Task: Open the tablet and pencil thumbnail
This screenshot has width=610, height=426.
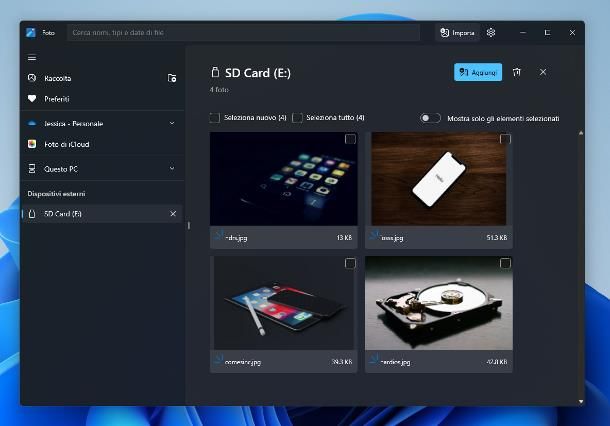Action: pyautogui.click(x=284, y=303)
